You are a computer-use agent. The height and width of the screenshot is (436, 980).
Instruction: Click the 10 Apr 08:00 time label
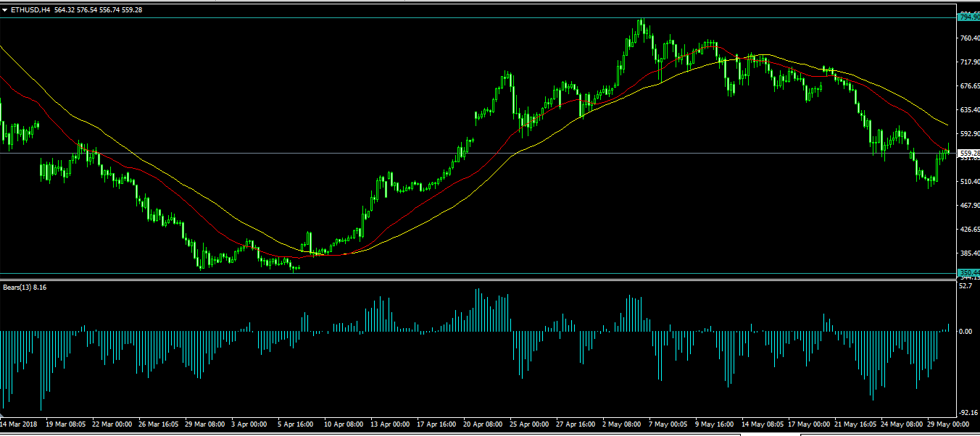(x=344, y=424)
